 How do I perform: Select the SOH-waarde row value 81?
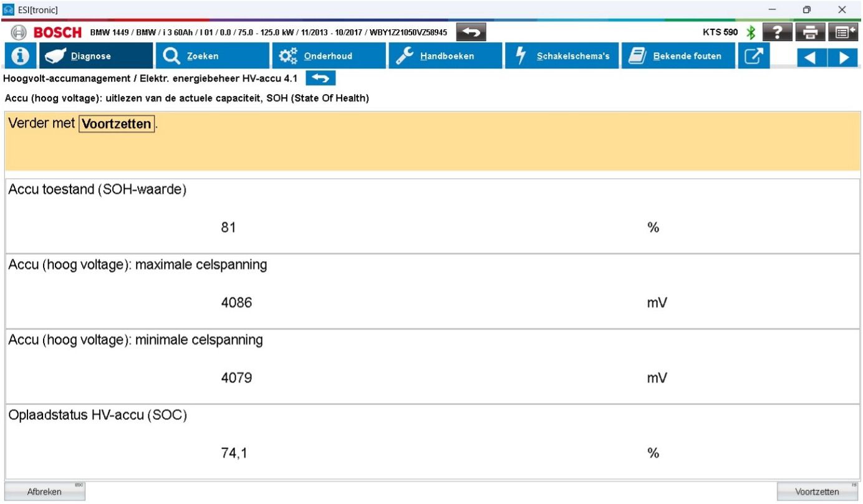coord(228,228)
